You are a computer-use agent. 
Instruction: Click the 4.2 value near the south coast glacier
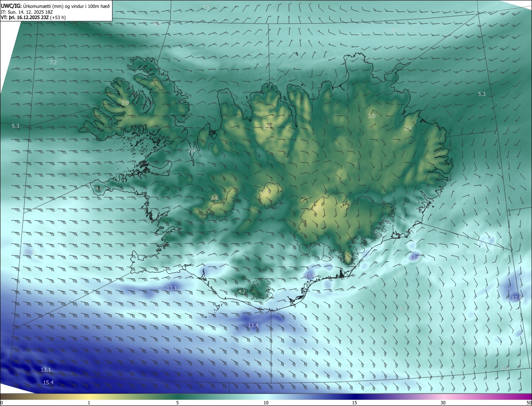pos(242,292)
